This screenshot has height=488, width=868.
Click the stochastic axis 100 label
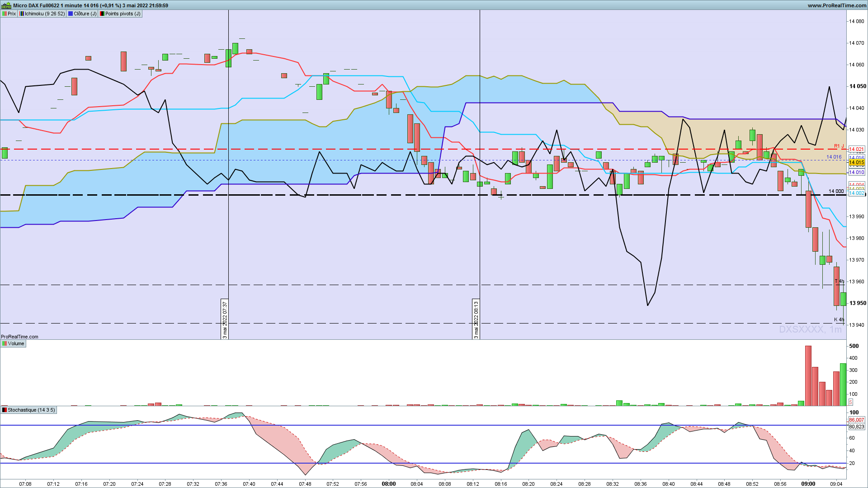click(x=854, y=413)
